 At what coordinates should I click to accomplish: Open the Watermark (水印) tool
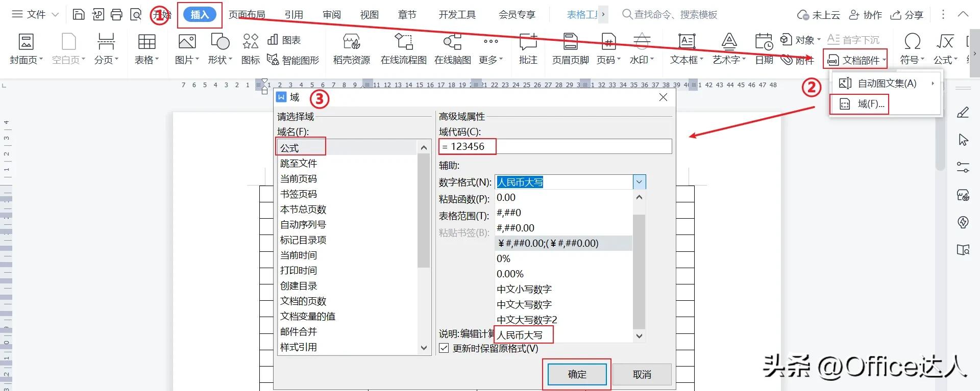(642, 49)
